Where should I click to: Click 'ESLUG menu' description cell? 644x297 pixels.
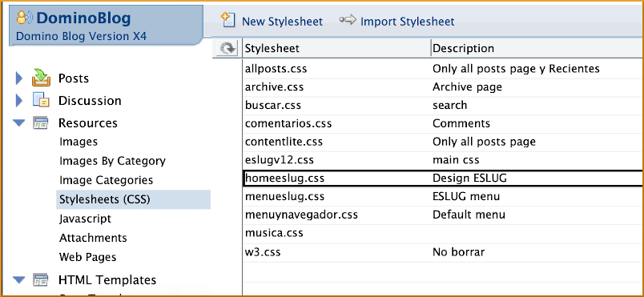point(466,196)
